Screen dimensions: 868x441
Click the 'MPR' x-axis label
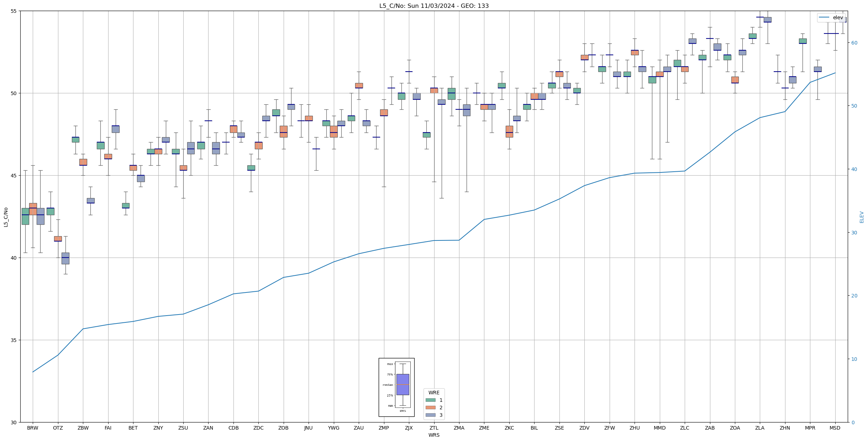coord(810,428)
